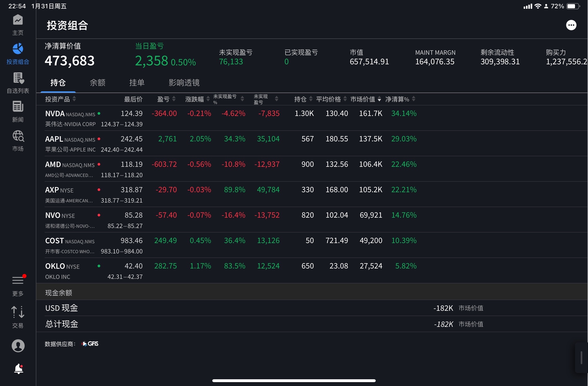Click the three-dot more options button
The width and height of the screenshot is (588, 386).
(571, 25)
